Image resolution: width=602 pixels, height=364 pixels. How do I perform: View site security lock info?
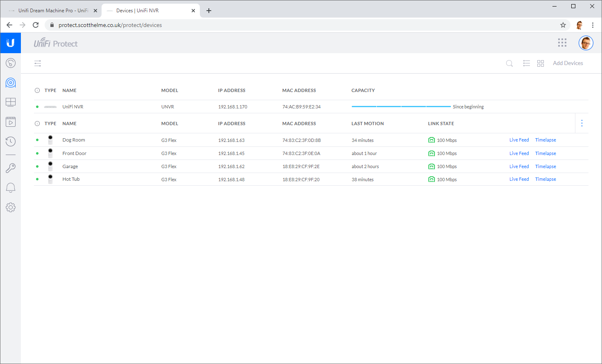pyautogui.click(x=52, y=25)
